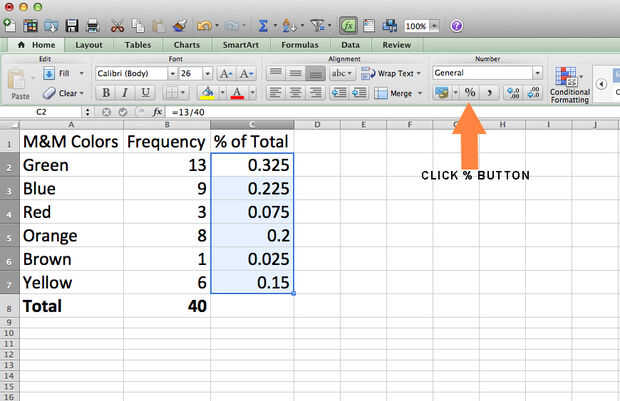Increase indent in Alignment group
Viewport: 620px width, 401px height.
[x=359, y=93]
